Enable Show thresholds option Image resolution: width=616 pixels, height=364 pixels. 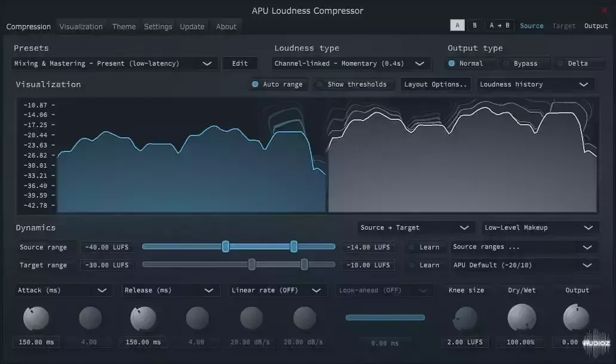coord(353,84)
